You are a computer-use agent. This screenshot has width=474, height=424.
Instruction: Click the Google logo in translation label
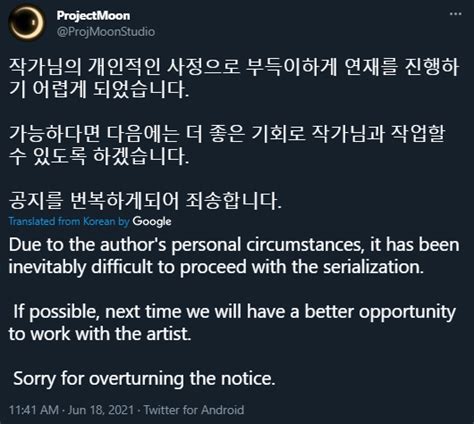tap(152, 222)
